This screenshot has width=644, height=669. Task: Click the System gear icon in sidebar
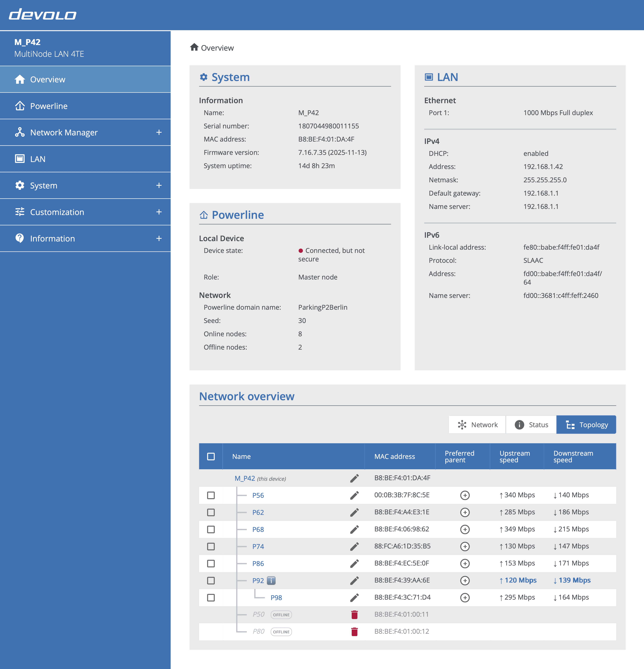(x=20, y=185)
